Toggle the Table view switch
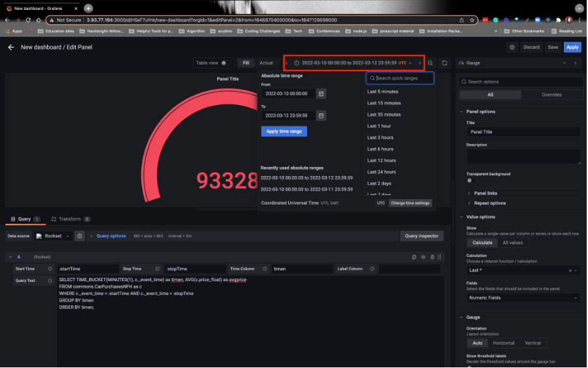588x368 pixels. click(x=224, y=63)
